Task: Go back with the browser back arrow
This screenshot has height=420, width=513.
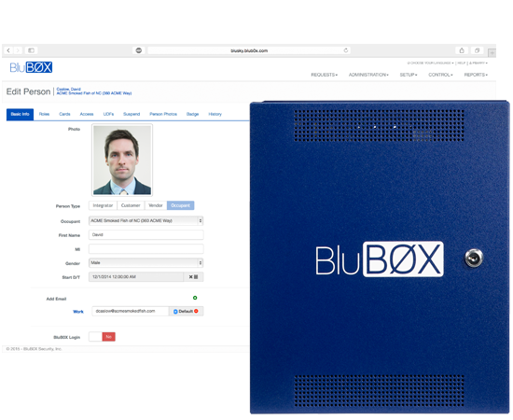Action: point(8,50)
